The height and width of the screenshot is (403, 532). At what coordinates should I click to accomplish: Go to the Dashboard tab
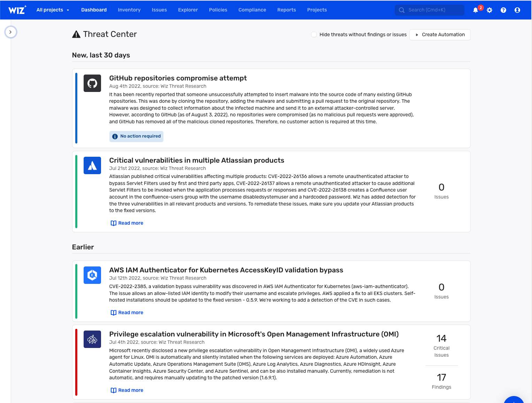pos(94,10)
